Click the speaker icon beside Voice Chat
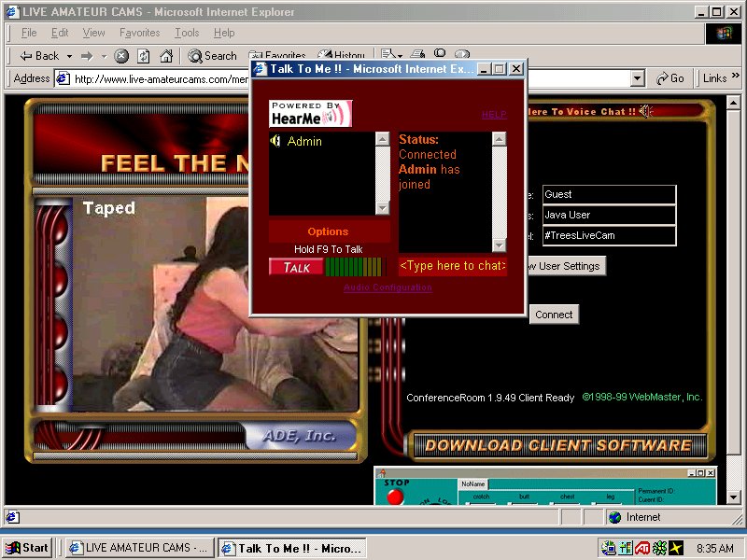Image resolution: width=747 pixels, height=560 pixels. click(x=645, y=111)
